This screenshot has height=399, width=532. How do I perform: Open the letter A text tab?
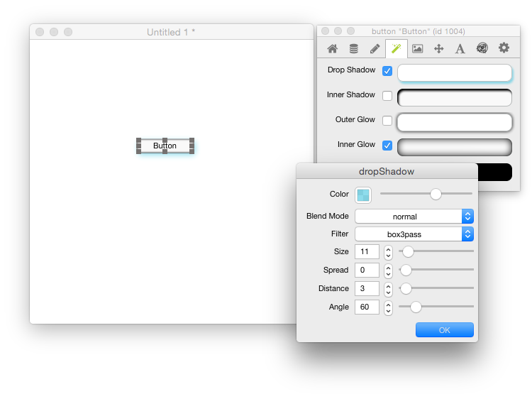click(x=460, y=48)
